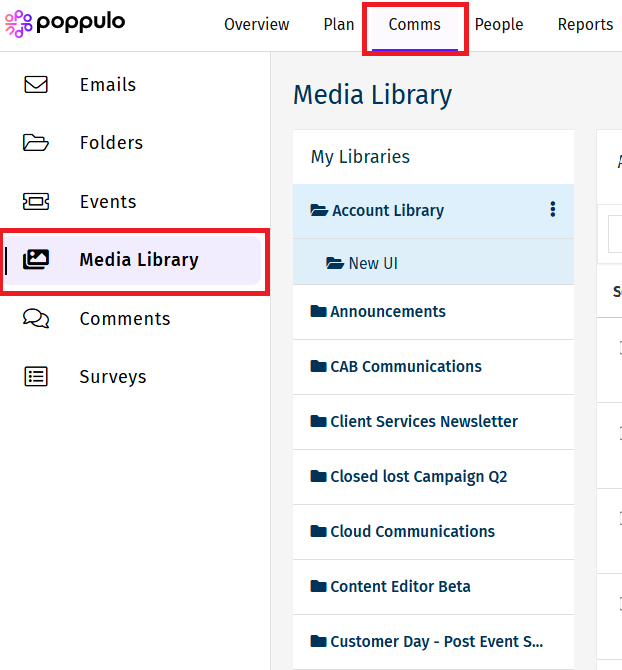
Task: Click the Folders open-folder icon
Action: point(36,143)
